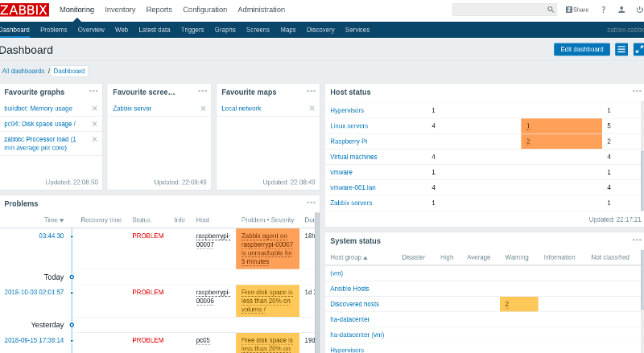Remove Zabbix server from favourite screens
Image resolution: width=644 pixels, height=353 pixels.
click(x=203, y=109)
